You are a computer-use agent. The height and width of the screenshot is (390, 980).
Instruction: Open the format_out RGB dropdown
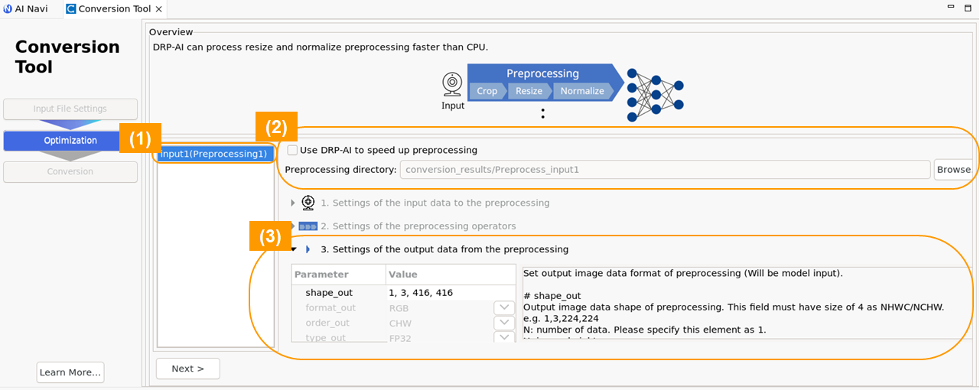(x=504, y=307)
